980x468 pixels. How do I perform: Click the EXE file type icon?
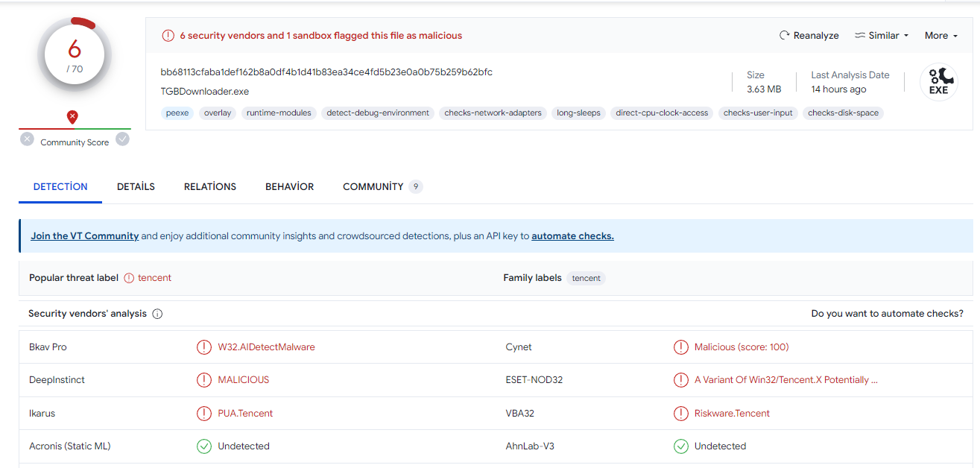[938, 82]
